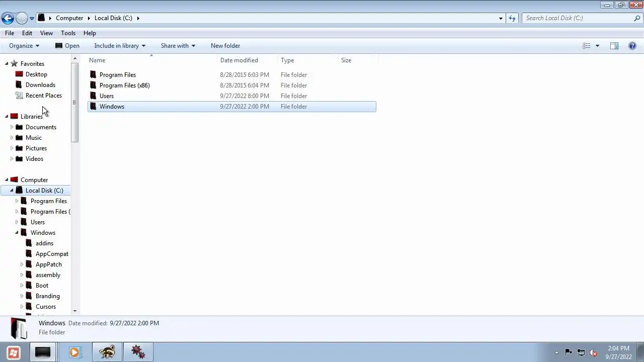Open the Edit menu

(27, 33)
